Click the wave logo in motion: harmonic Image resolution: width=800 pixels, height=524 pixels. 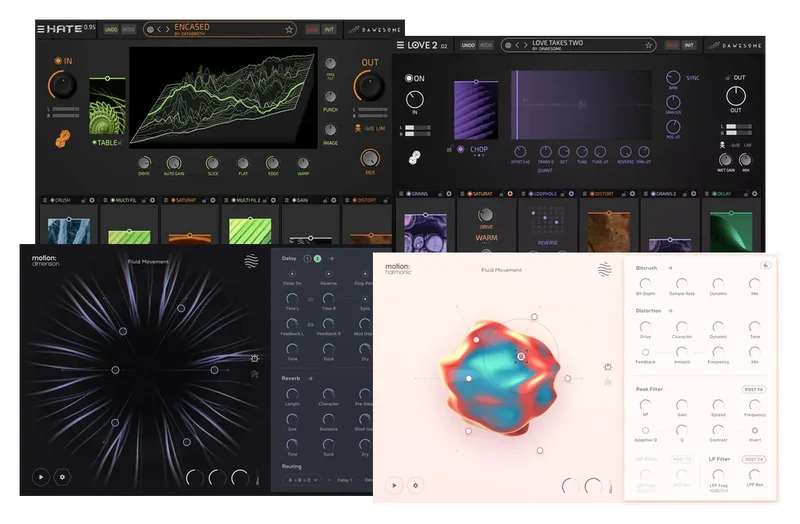click(605, 269)
